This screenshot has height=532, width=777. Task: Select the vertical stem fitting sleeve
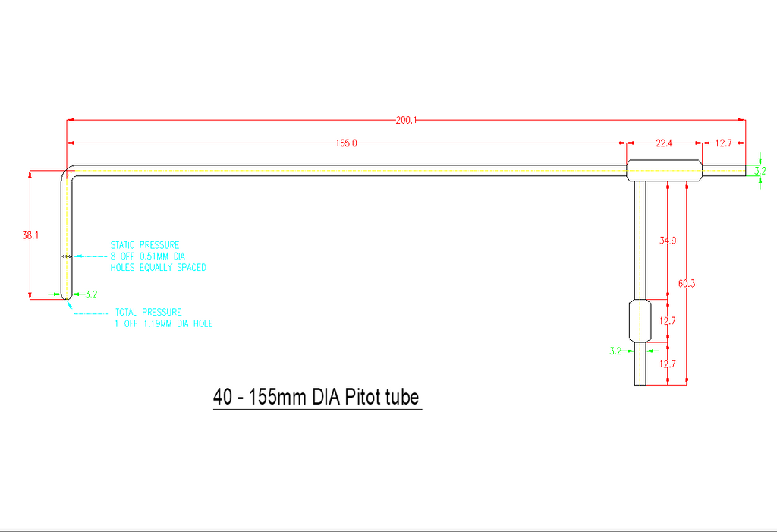[640, 320]
